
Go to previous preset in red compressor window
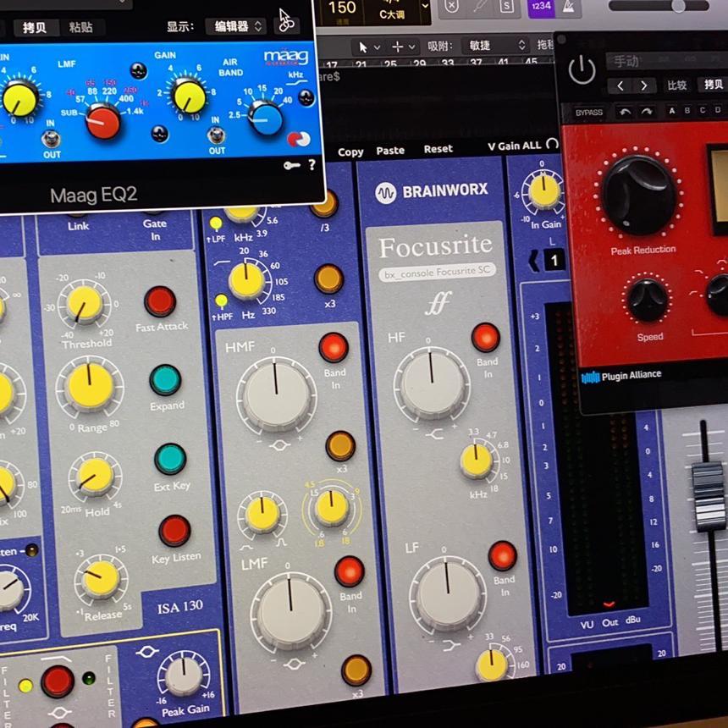[x=620, y=85]
